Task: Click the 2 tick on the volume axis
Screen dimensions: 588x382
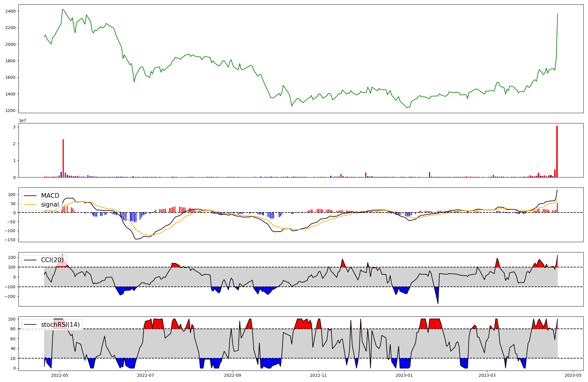Action: point(14,144)
